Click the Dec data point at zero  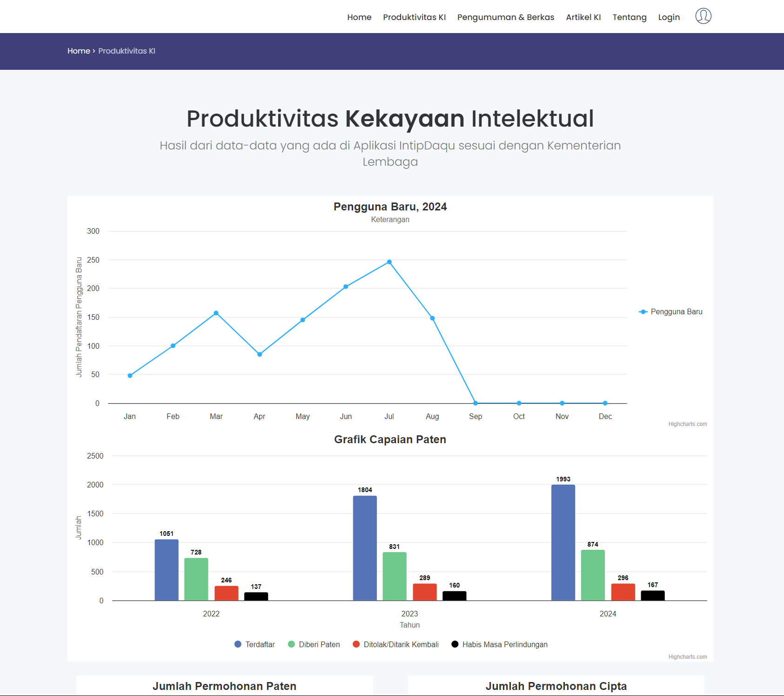pyautogui.click(x=605, y=403)
